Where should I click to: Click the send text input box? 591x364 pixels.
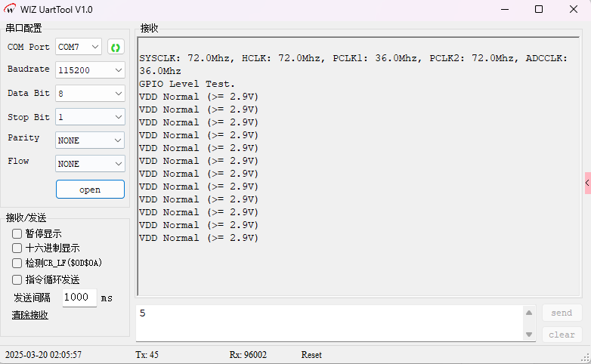point(329,323)
